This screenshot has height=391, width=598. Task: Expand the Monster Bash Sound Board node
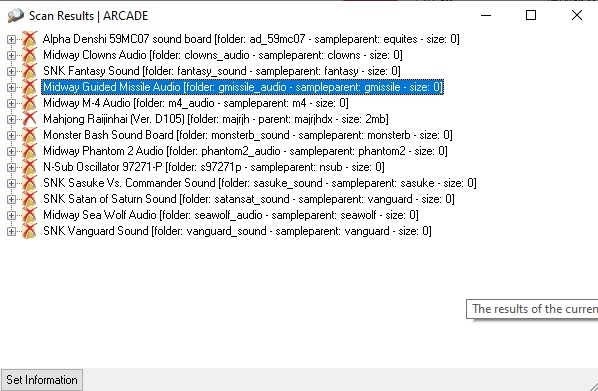[x=11, y=135]
